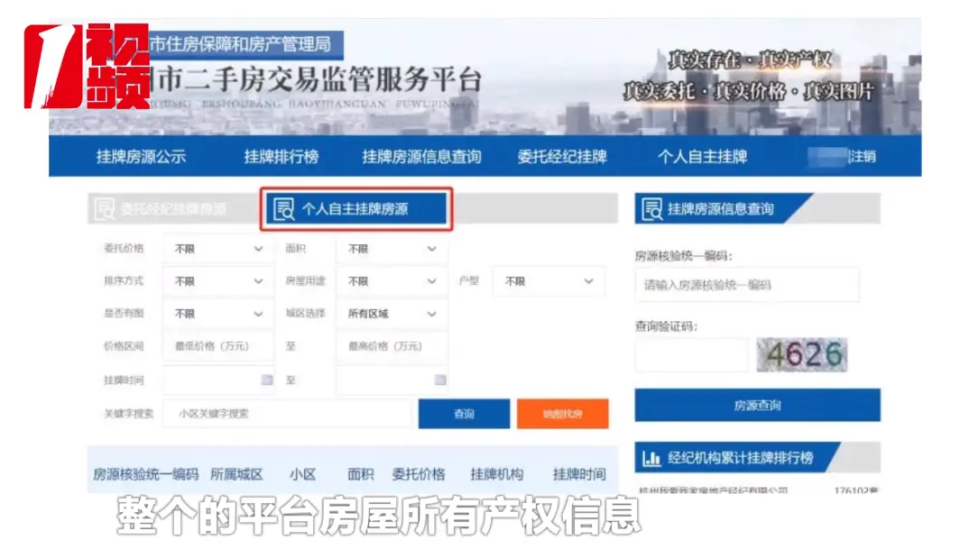Open 委托经纪挂牌 in the navigation bar
This screenshot has width=960, height=549.
(x=562, y=157)
